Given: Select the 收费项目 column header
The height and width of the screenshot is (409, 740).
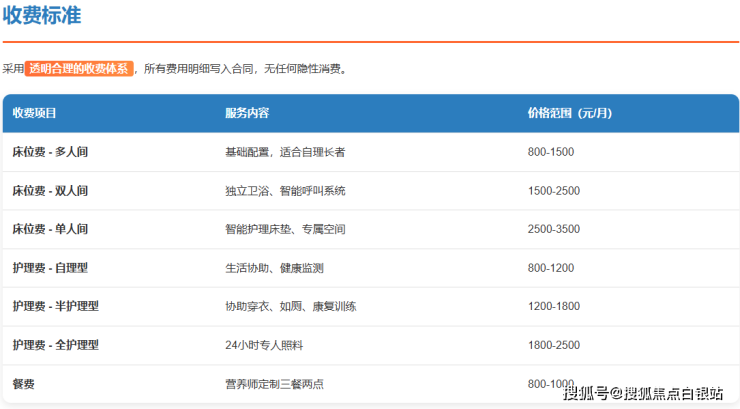Looking at the screenshot, I should [35, 113].
